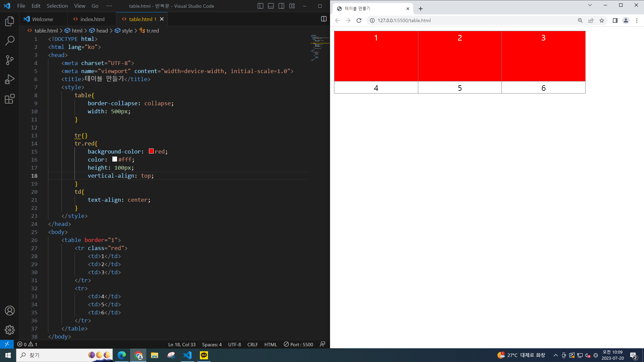Open the Search view in sidebar
The height and width of the screenshot is (362, 644).
[x=9, y=41]
